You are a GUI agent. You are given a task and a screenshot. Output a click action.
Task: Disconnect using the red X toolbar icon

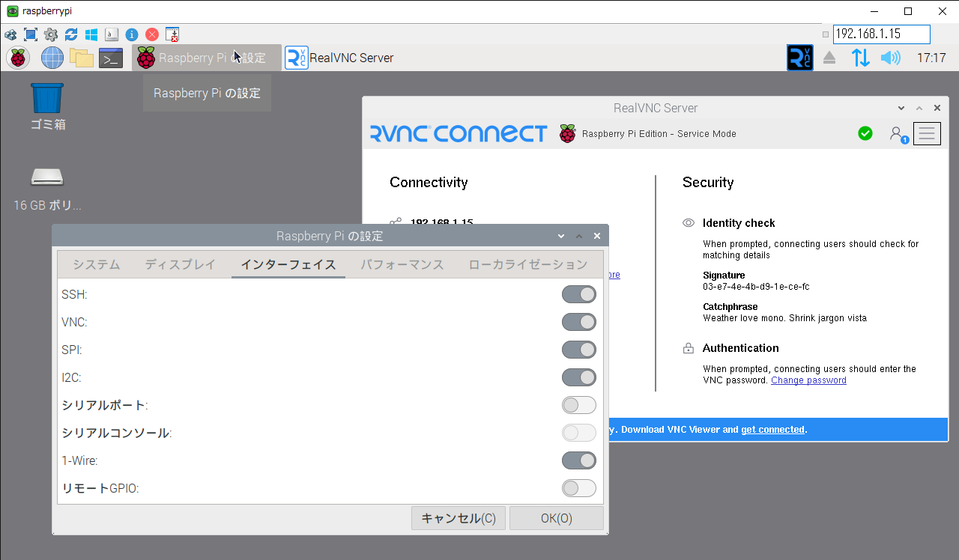point(152,34)
